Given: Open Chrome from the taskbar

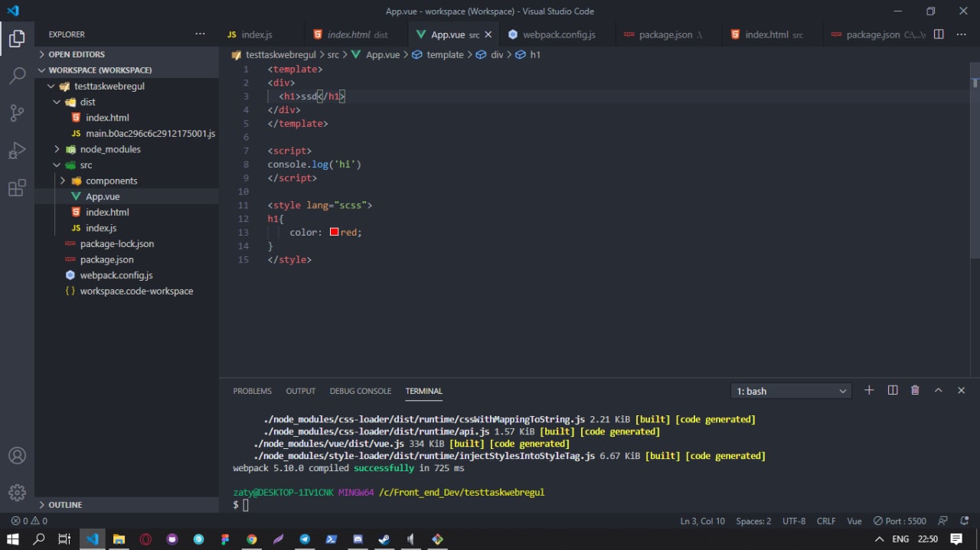Looking at the screenshot, I should 251,539.
